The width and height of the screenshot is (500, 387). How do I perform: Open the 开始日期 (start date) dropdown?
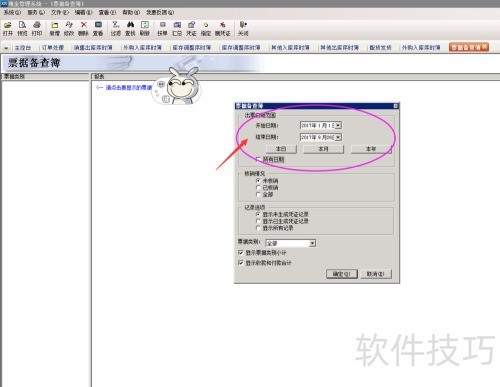click(x=338, y=125)
